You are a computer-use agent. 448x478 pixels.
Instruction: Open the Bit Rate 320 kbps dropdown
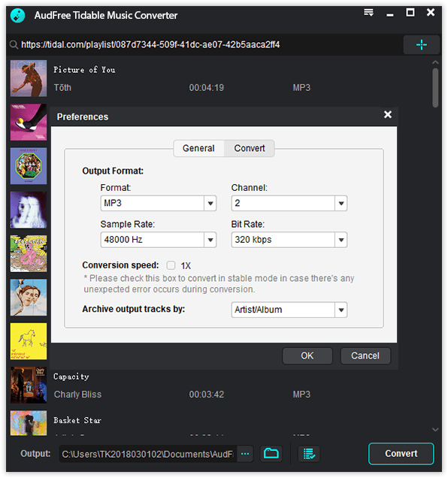pos(289,240)
